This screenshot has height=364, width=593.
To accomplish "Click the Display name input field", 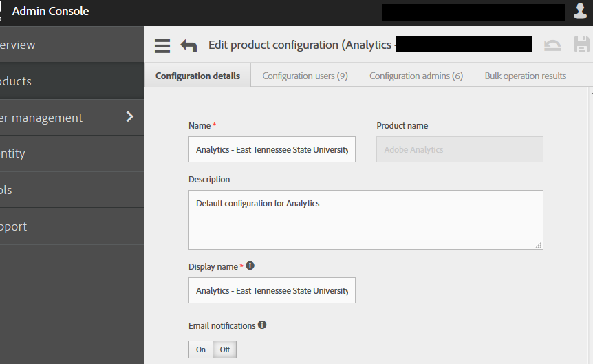I will click(272, 290).
